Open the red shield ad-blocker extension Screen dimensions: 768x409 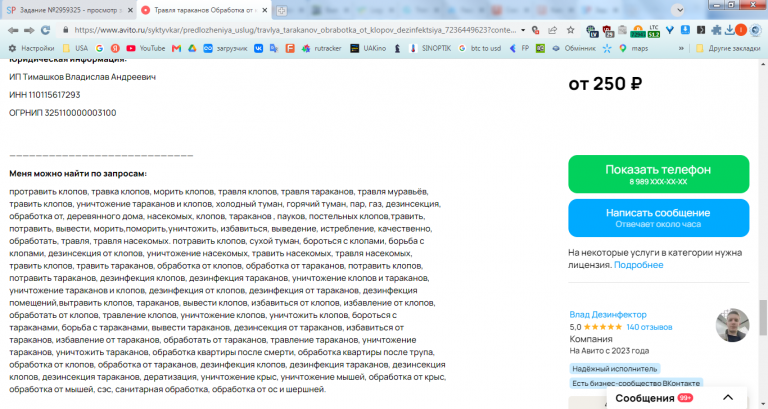point(608,31)
